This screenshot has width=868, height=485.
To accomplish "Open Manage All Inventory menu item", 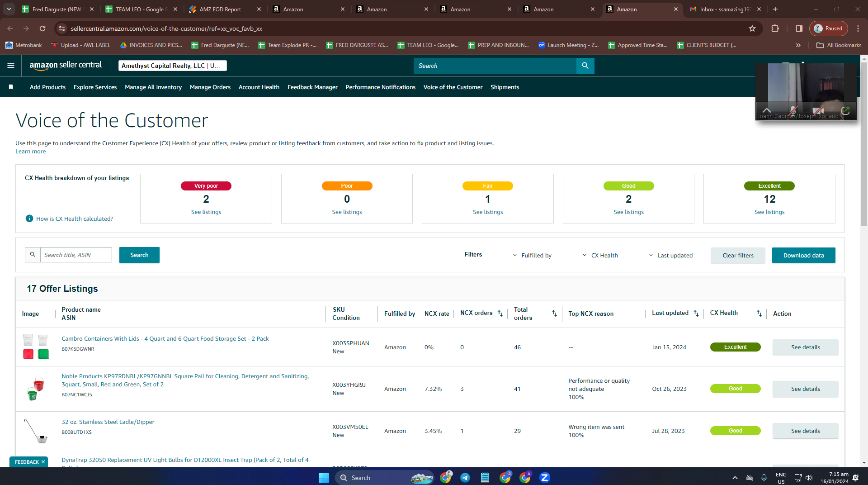I will click(153, 87).
